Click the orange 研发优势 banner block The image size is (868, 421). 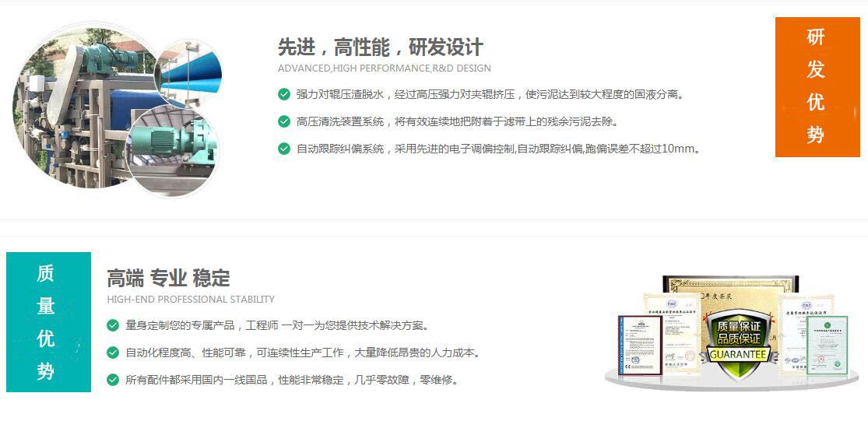coord(816,86)
